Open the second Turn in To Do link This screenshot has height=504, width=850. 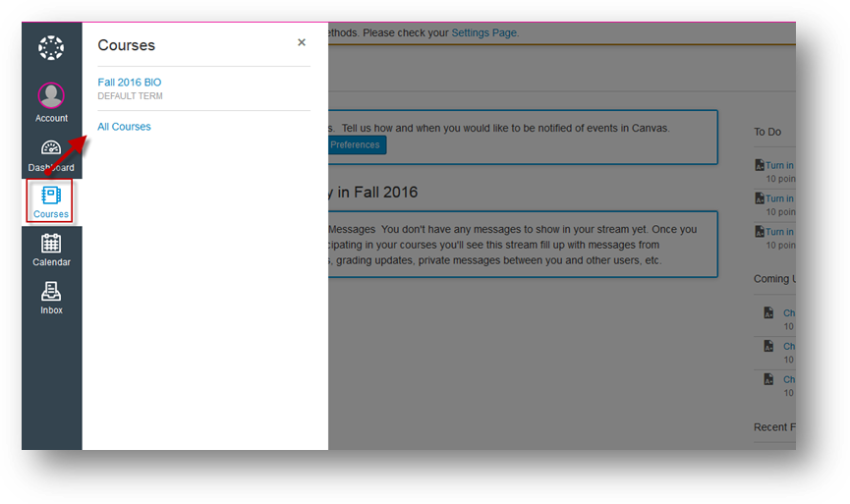780,198
